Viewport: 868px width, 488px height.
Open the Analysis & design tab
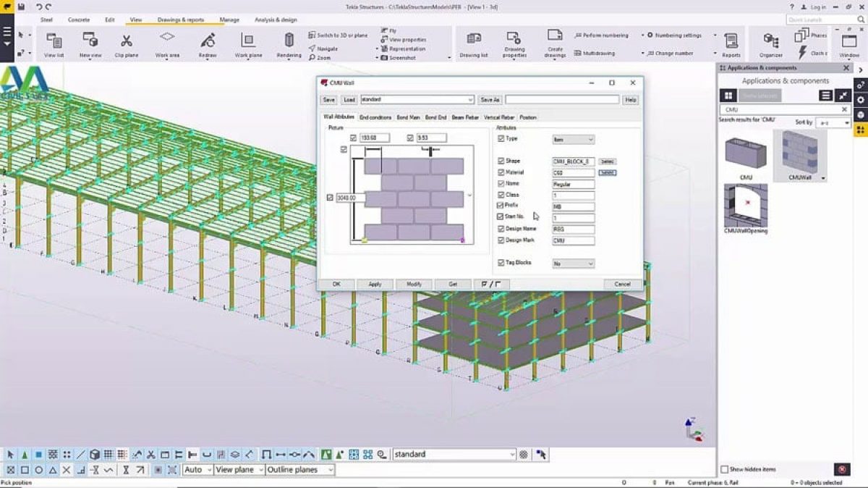pos(276,20)
